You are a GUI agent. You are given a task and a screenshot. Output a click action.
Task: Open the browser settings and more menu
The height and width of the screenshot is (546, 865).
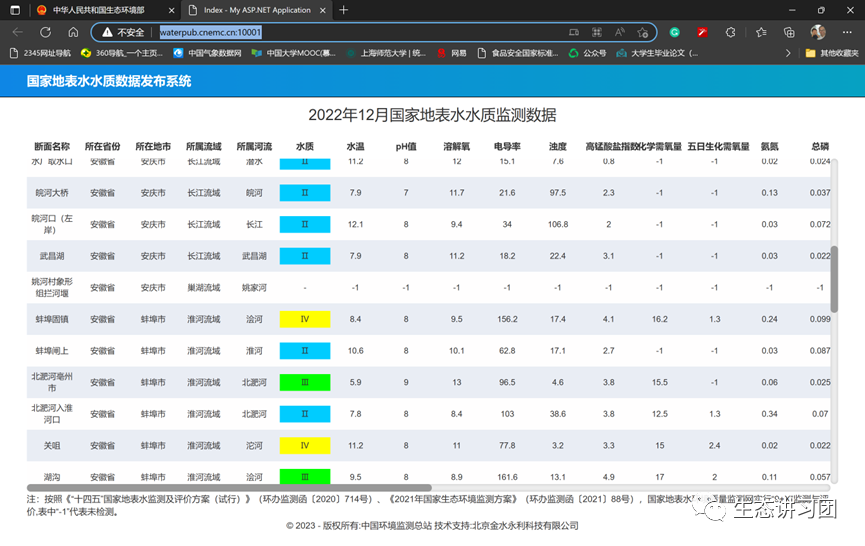pos(847,33)
